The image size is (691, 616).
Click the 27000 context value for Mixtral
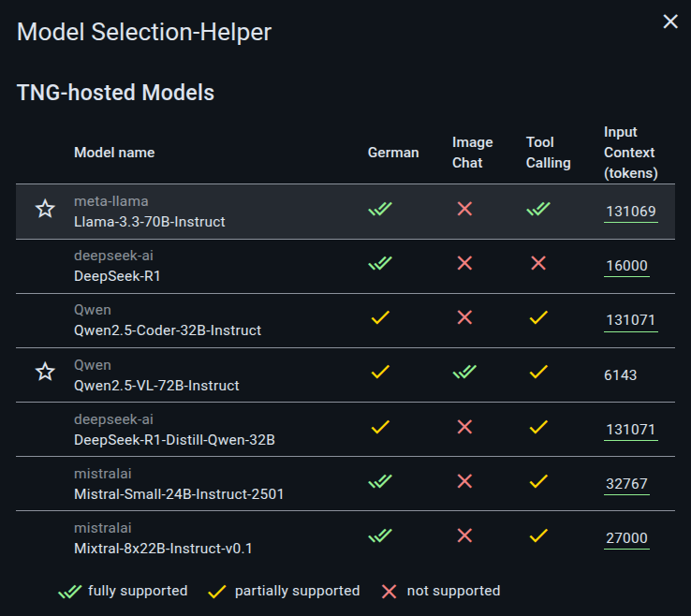626,538
